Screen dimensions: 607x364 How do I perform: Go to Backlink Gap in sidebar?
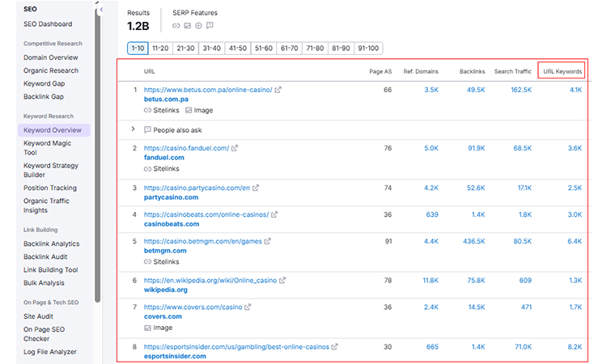point(44,97)
